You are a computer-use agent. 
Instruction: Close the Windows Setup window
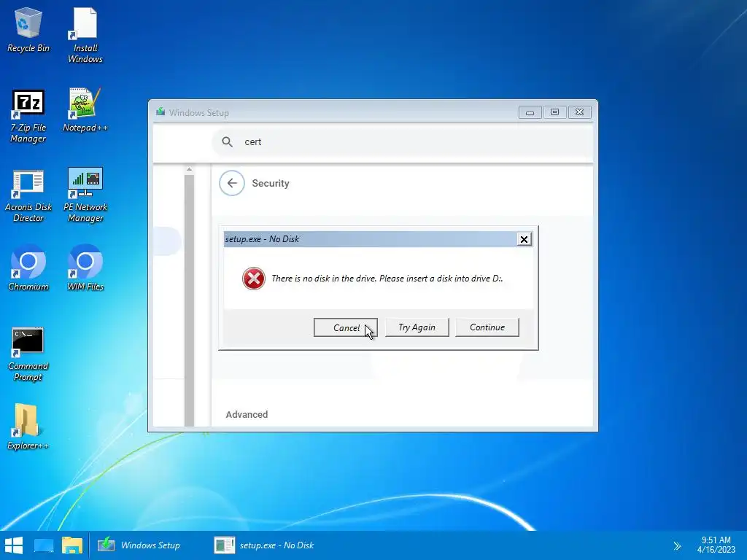point(579,112)
